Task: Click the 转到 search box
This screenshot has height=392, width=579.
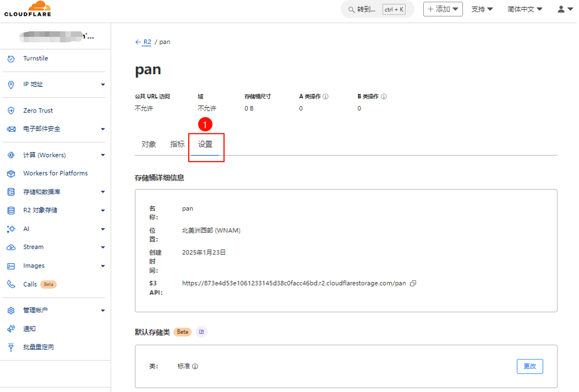Action: pos(376,9)
